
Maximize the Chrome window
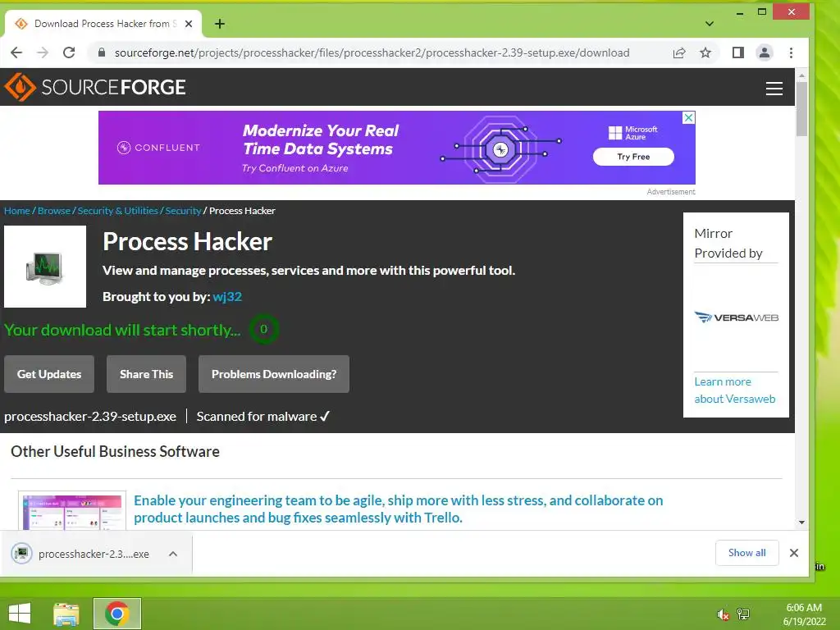click(x=762, y=11)
